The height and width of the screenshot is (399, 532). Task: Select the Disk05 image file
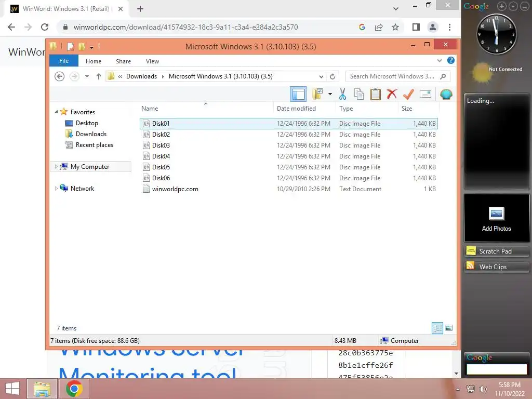point(289,167)
